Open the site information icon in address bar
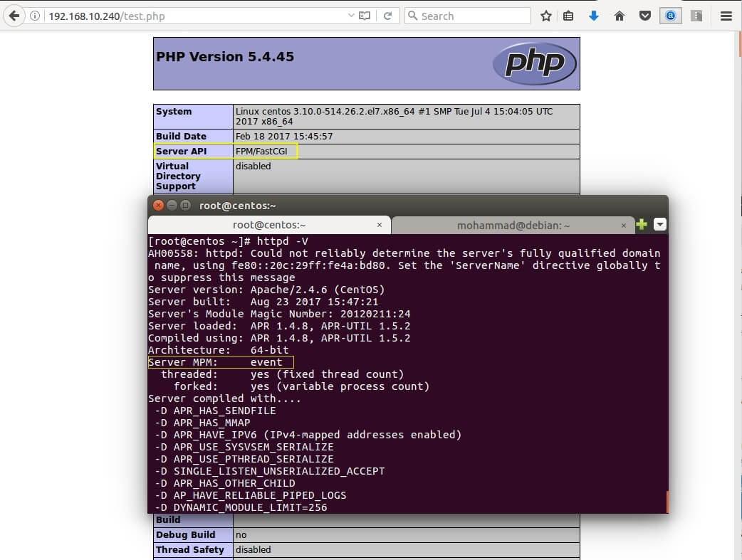Screen dimensions: 742x560 (x=36, y=16)
